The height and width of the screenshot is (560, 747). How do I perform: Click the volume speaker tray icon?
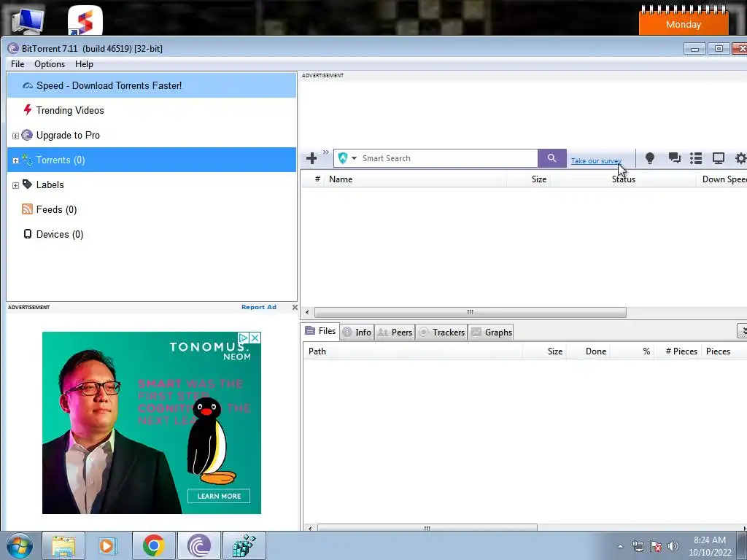click(x=673, y=546)
